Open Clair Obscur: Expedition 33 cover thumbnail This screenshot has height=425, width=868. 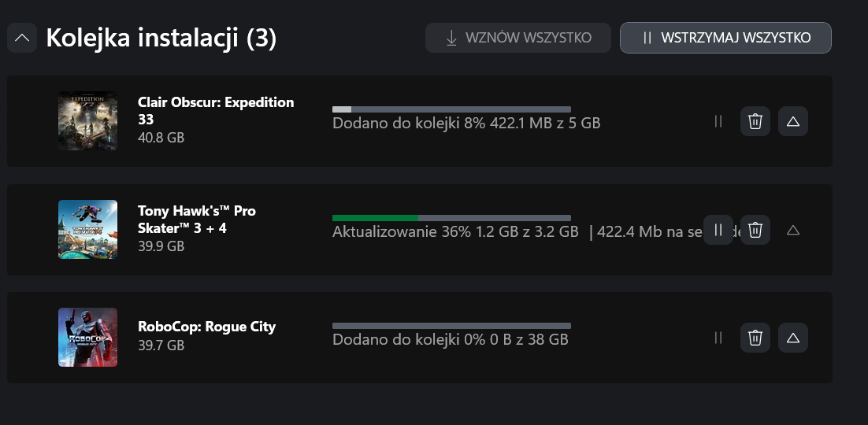coord(87,120)
